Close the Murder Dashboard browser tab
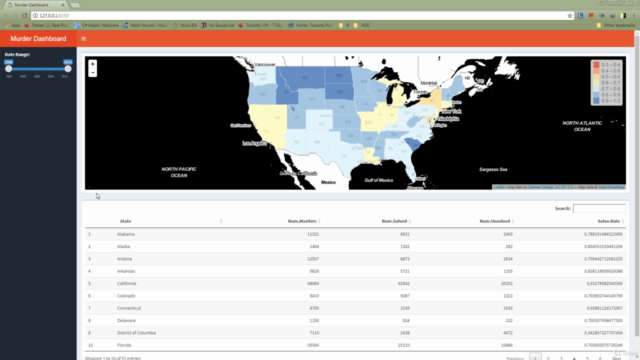Screen dimensions: 640x360 63,5
